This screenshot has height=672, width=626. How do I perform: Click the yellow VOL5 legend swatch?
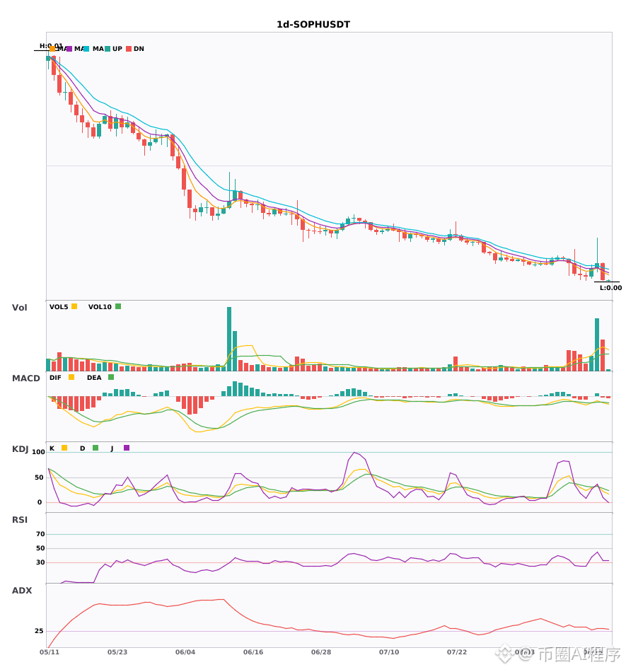(74, 306)
